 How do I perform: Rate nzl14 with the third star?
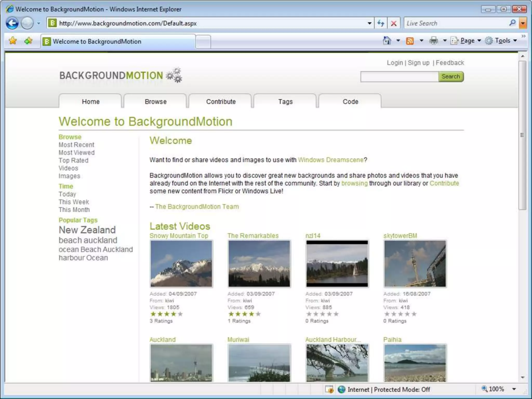pos(323,314)
